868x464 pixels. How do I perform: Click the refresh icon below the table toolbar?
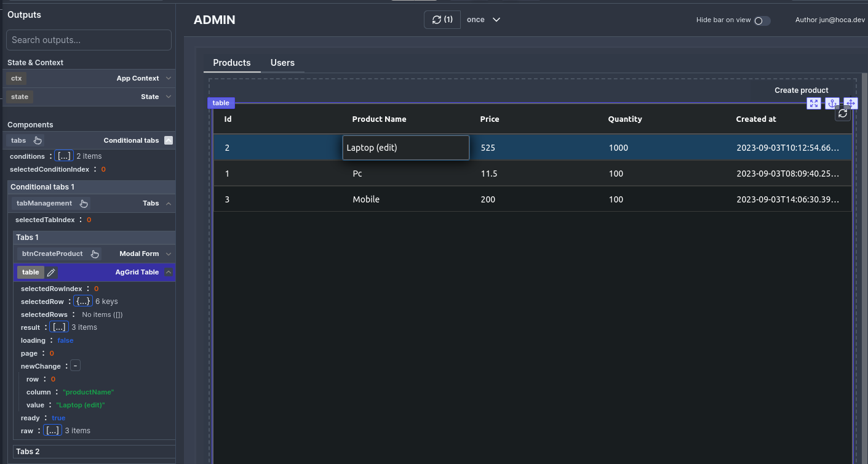point(842,113)
